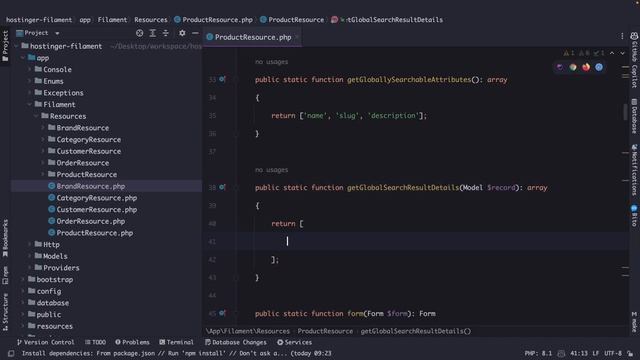The image size is (640, 360).
Task: Fold the getGlobalSearchResultDetails function body
Action: pos(236,187)
